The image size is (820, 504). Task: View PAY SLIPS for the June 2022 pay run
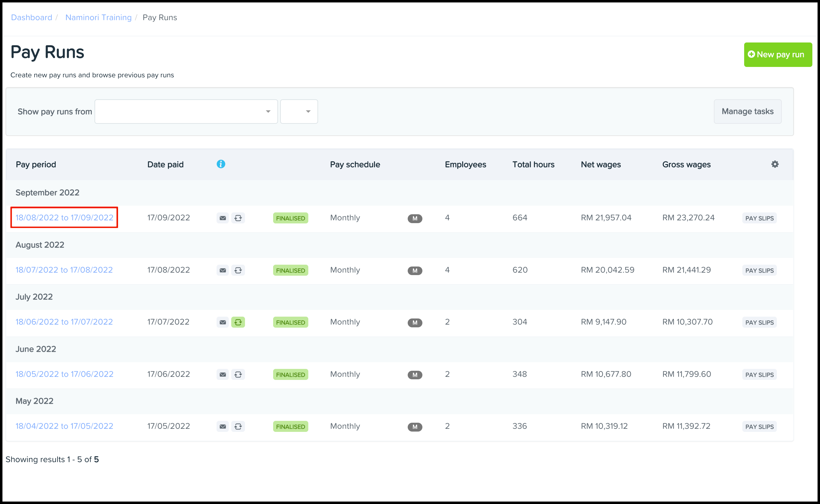[x=759, y=375]
